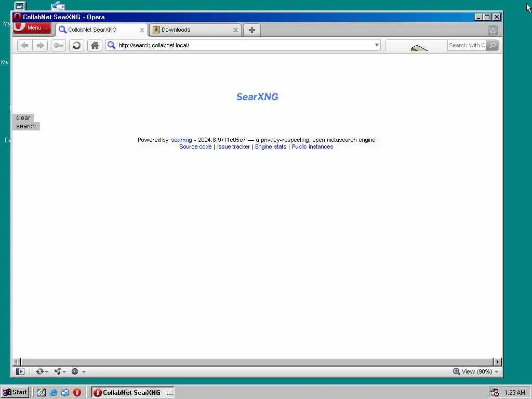Open the Opera Link sync dropdown
The width and height of the screenshot is (532, 399).
(x=42, y=371)
